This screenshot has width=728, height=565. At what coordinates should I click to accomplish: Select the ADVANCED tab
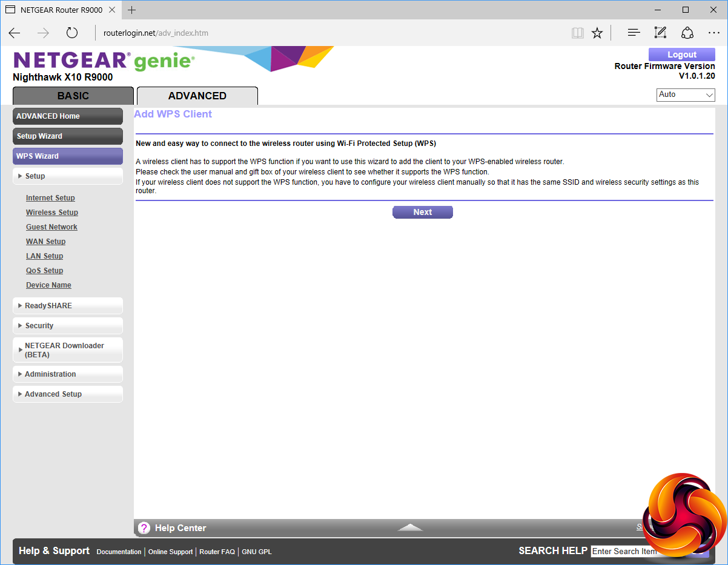point(197,96)
